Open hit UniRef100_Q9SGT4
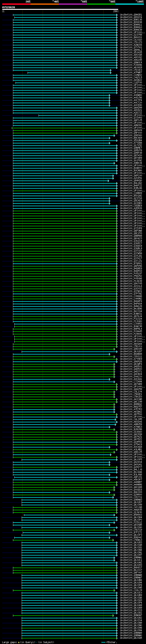This screenshot has width=146, height=644. pyautogui.click(x=131, y=17)
